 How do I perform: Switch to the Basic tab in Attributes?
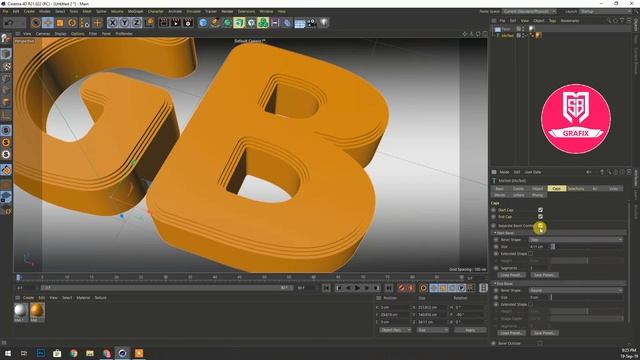click(x=500, y=189)
